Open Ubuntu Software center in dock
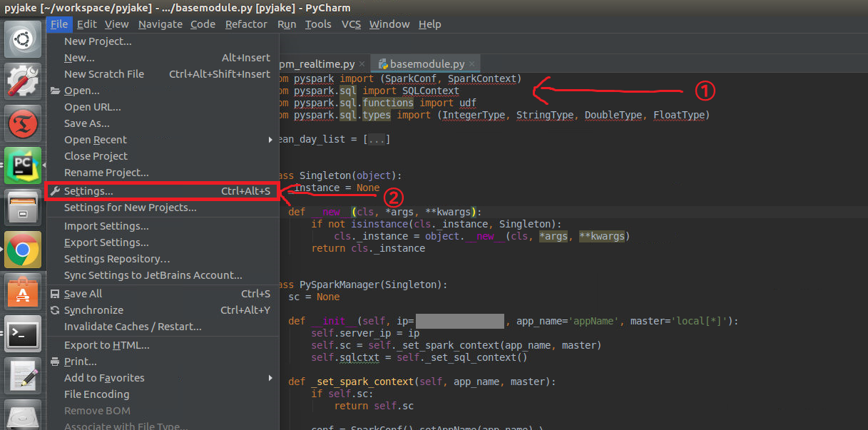This screenshot has height=430, width=868. pyautogui.click(x=23, y=292)
